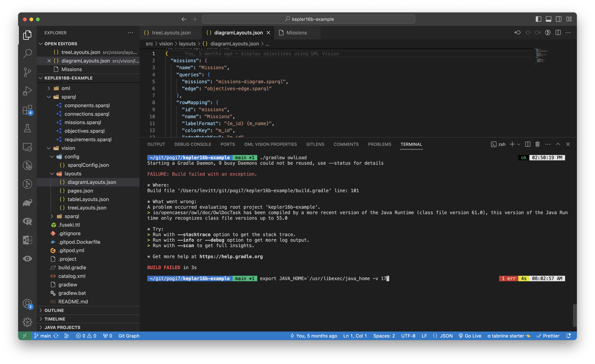Maximize panel size with the caret
The image size is (595, 364).
[558, 144]
